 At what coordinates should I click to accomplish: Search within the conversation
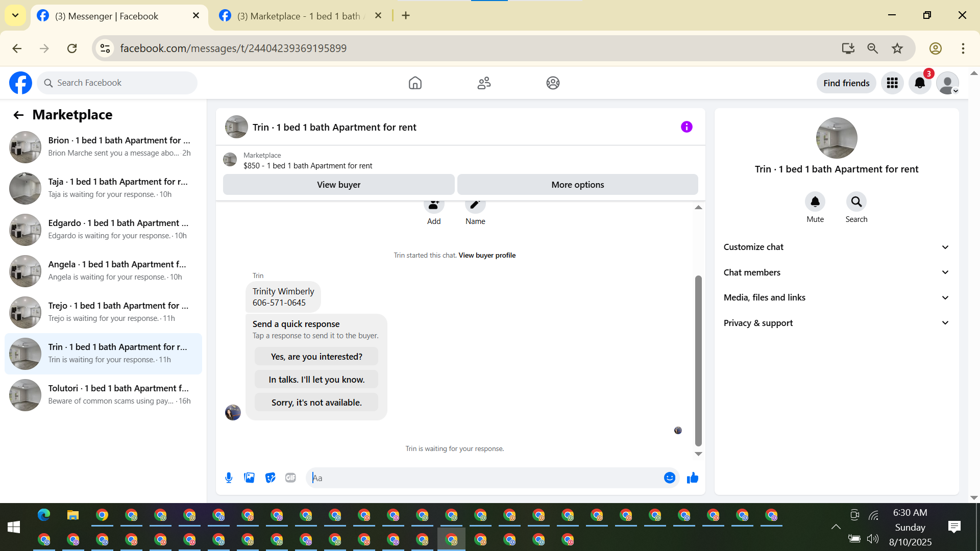pos(856,202)
